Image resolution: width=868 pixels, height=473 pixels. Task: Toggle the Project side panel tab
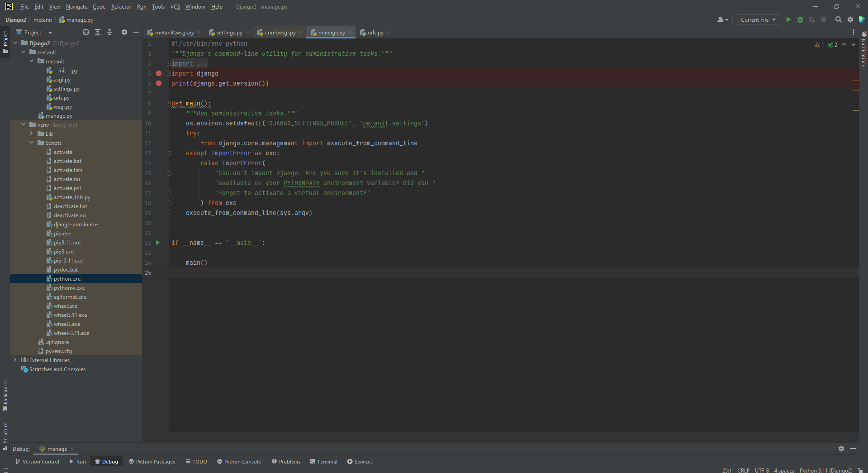point(5,42)
